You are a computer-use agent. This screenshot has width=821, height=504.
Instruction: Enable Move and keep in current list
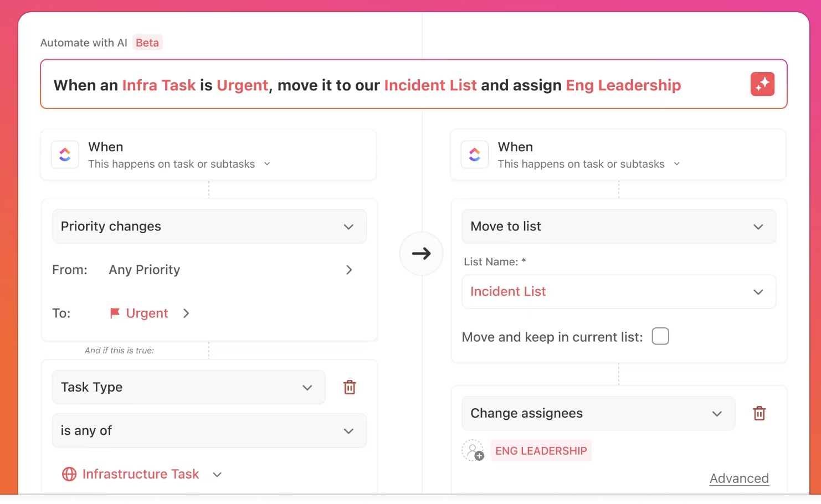660,336
